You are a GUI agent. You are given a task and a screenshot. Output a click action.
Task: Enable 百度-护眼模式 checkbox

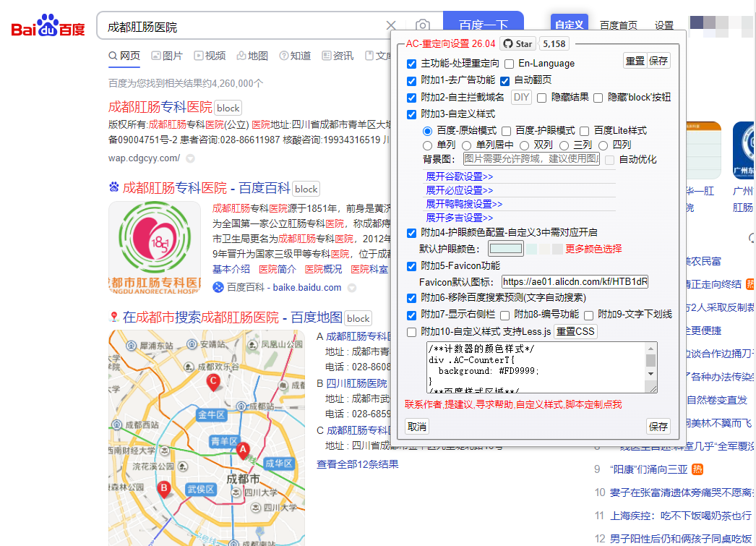pos(506,131)
